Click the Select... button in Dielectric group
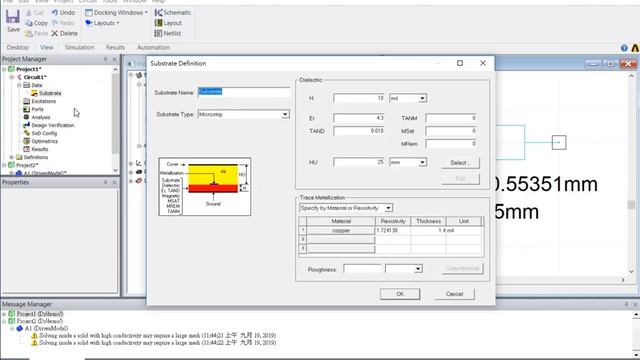Image resolution: width=640 pixels, height=360 pixels. click(460, 163)
